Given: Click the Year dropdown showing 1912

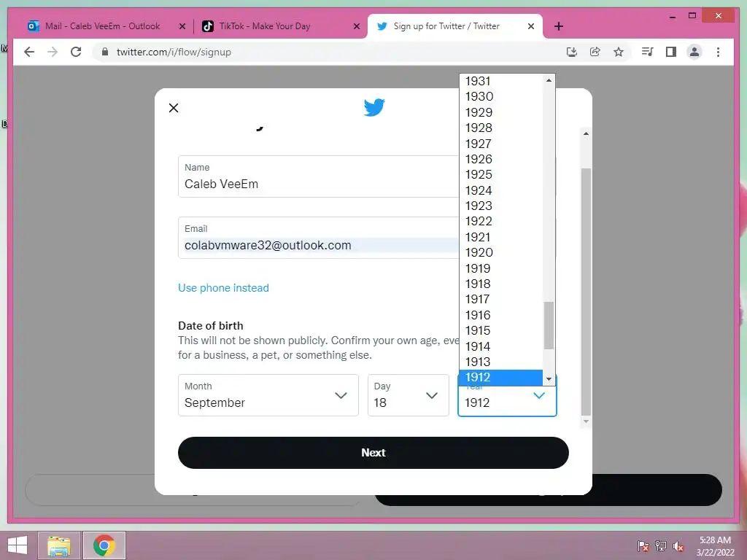Looking at the screenshot, I should point(507,401).
